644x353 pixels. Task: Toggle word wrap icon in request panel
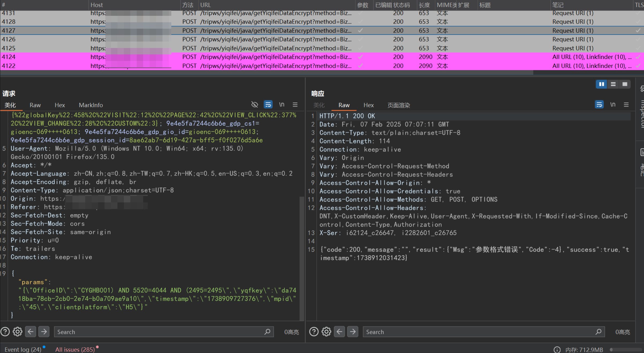[268, 105]
